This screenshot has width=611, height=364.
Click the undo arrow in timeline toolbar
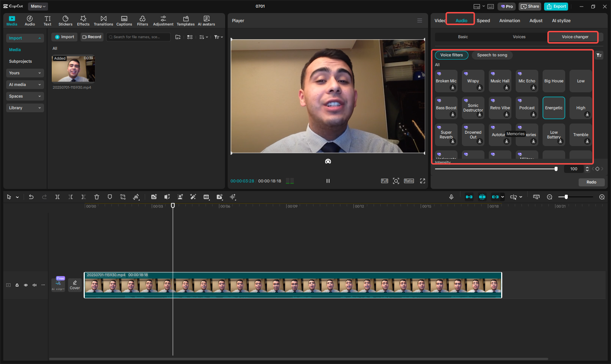click(31, 197)
